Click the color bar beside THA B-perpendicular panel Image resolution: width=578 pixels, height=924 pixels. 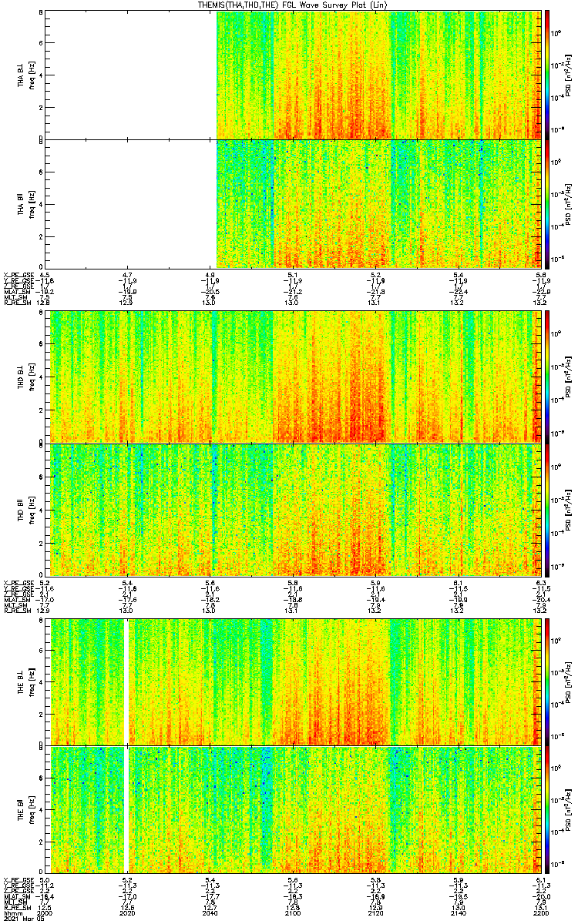coord(547,75)
